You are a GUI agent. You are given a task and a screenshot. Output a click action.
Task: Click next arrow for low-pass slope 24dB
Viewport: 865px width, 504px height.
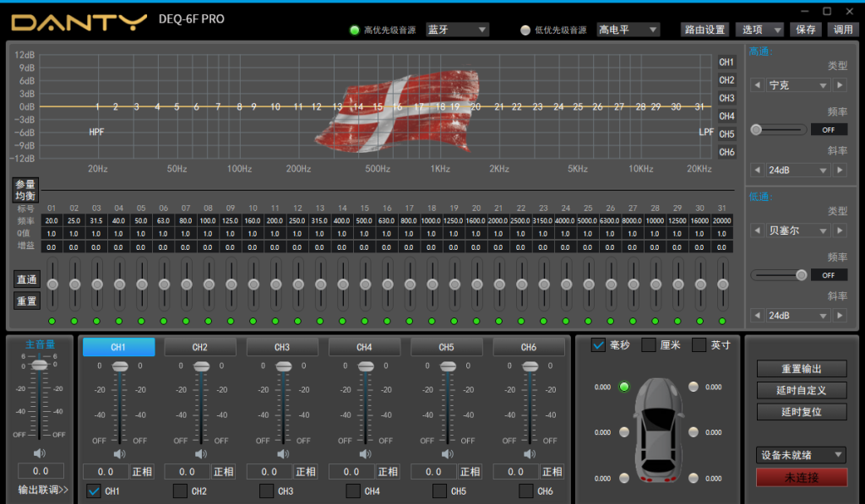pyautogui.click(x=841, y=316)
